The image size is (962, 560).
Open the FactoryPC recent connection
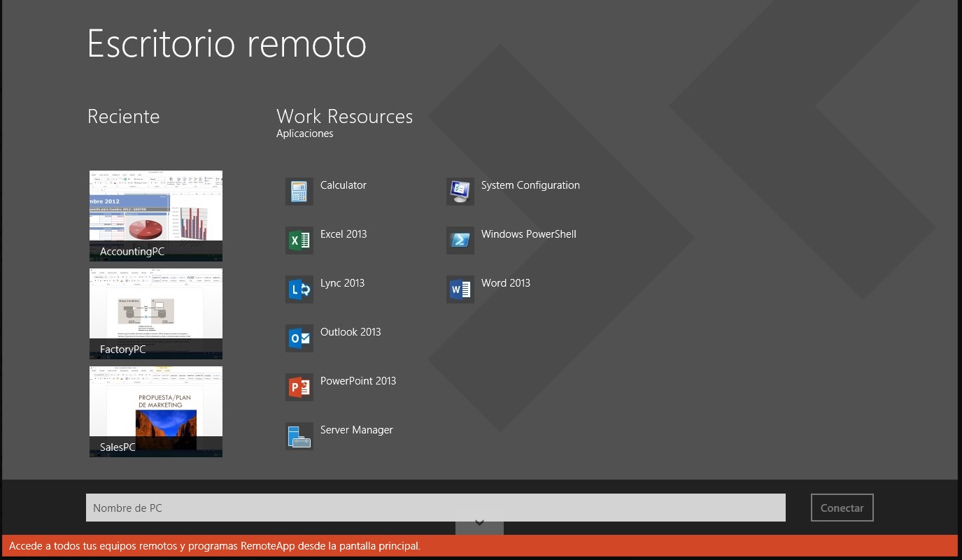[156, 314]
